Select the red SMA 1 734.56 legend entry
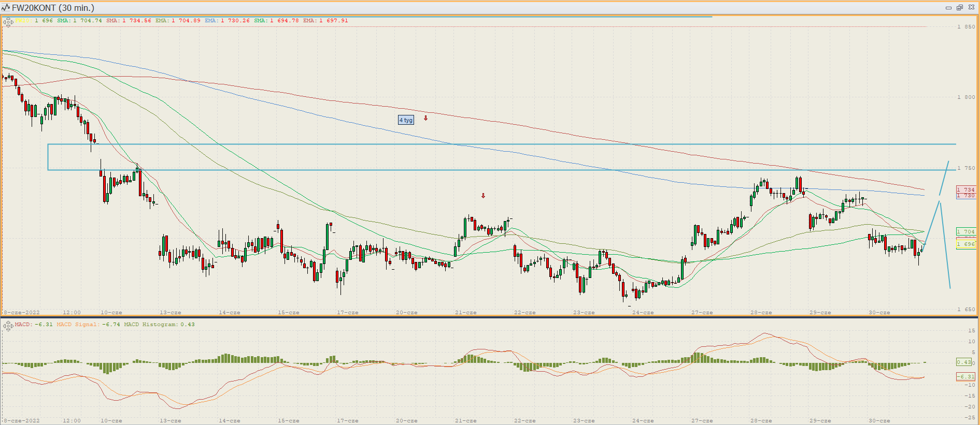 point(129,21)
